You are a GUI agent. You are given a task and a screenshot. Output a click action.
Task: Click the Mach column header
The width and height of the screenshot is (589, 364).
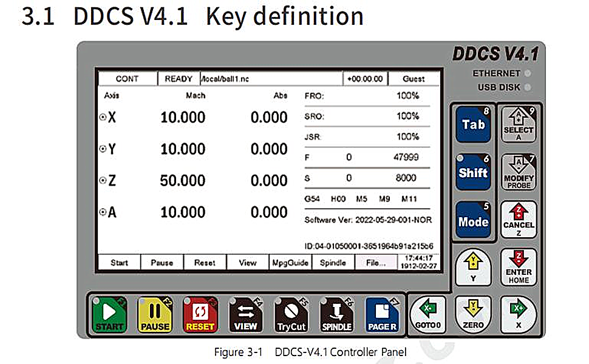click(196, 96)
